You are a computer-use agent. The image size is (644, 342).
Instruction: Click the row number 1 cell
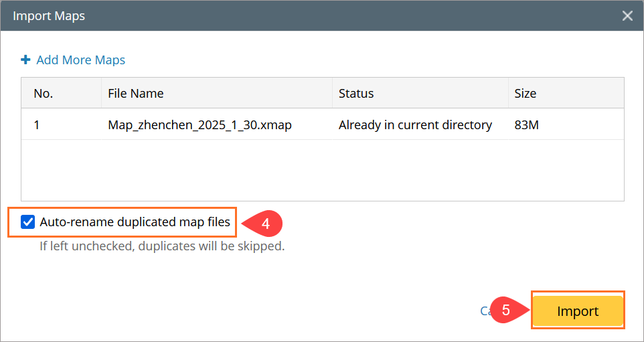pyautogui.click(x=37, y=125)
